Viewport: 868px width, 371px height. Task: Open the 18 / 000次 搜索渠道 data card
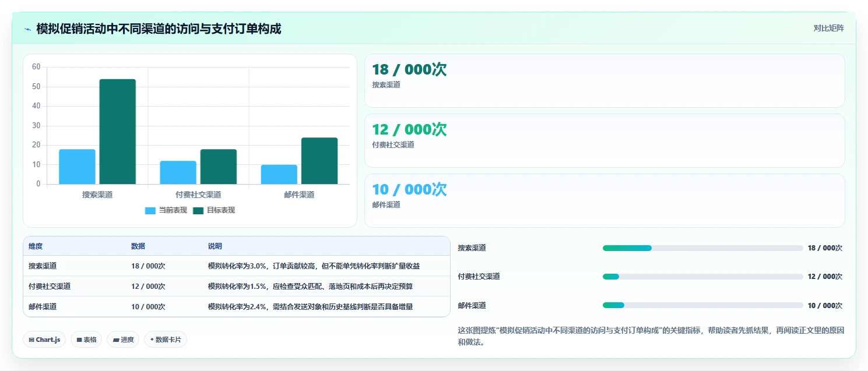tap(605, 80)
